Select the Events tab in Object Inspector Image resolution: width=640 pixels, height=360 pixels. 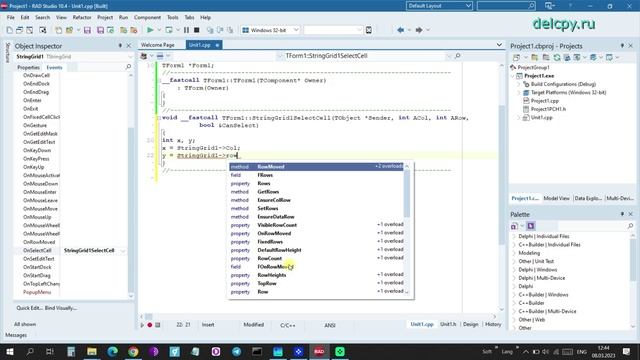pyautogui.click(x=54, y=67)
